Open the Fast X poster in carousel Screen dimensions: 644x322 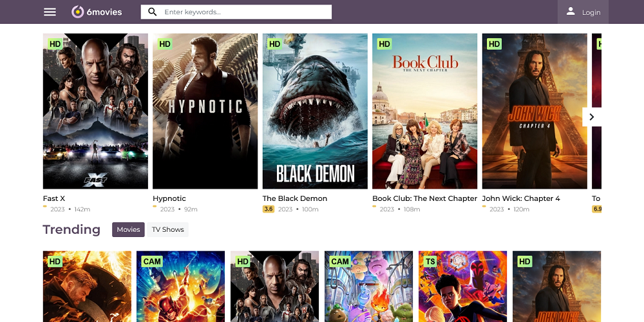point(95,111)
